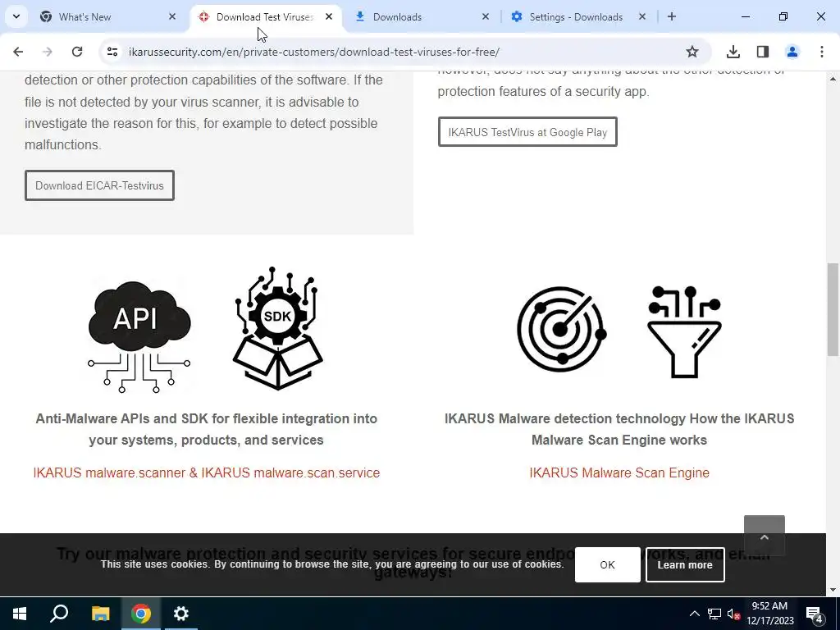This screenshot has width=840, height=630.
Task: Click the scrollbar up arrow
Action: 833,79
